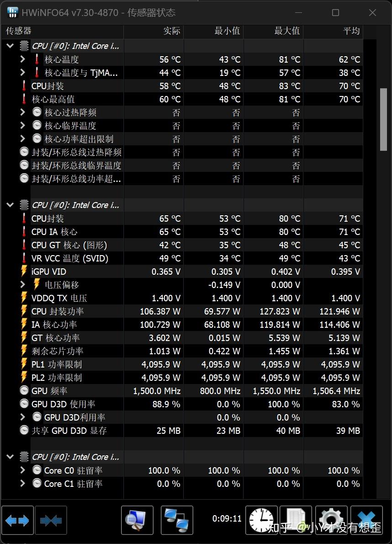Reset the timer using the clock icon
392x544 pixels.
click(261, 520)
